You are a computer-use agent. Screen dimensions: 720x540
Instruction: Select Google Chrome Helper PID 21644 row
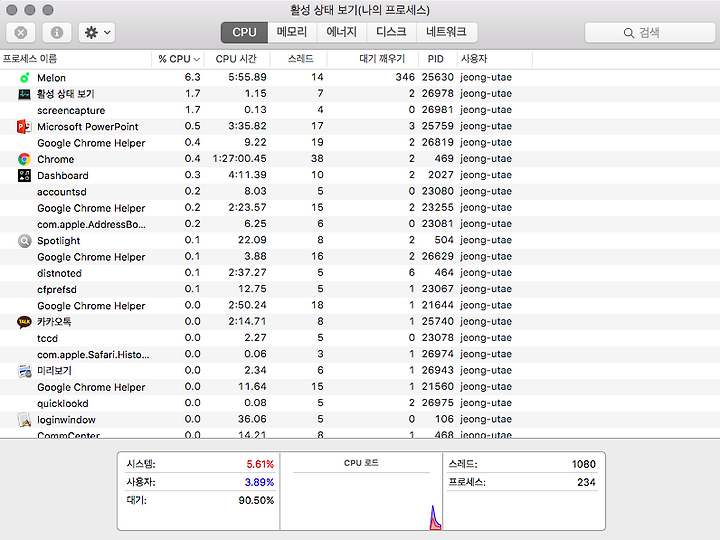click(x=360, y=306)
